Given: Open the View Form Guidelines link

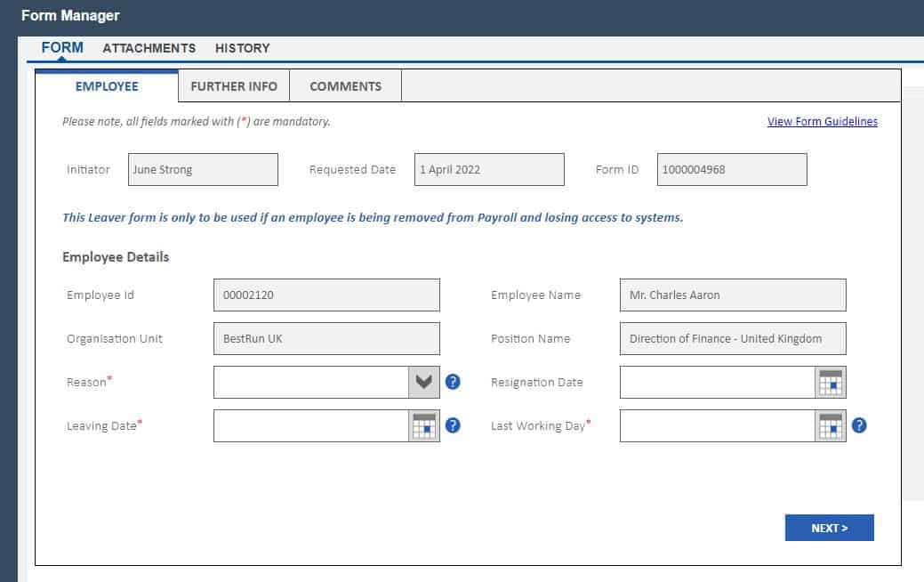Looking at the screenshot, I should (x=822, y=122).
